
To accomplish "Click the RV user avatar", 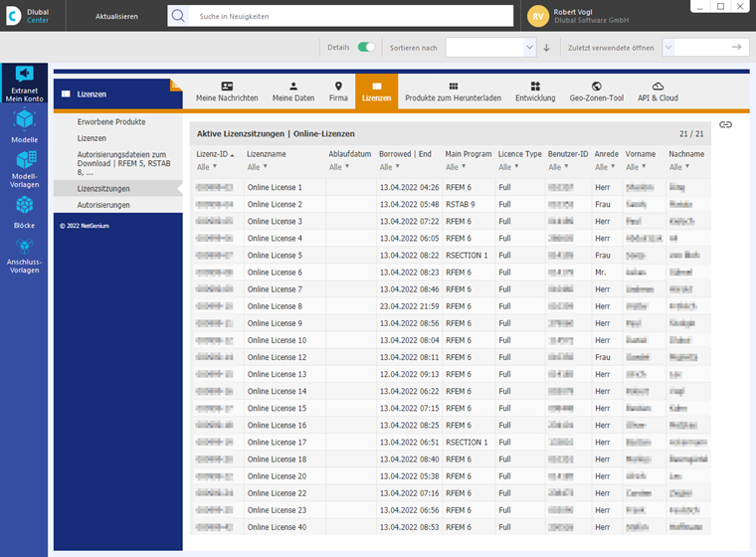I will coord(537,16).
